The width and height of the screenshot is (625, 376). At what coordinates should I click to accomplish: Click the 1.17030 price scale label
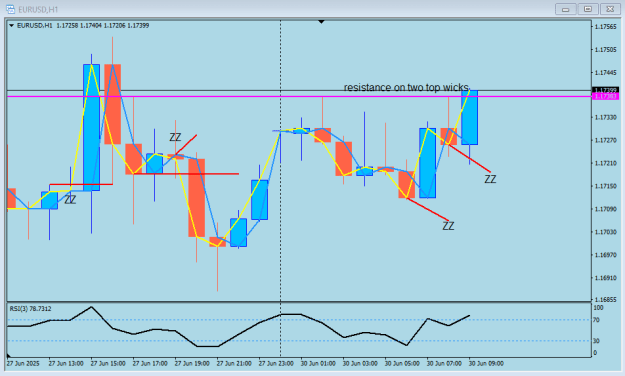[605, 232]
